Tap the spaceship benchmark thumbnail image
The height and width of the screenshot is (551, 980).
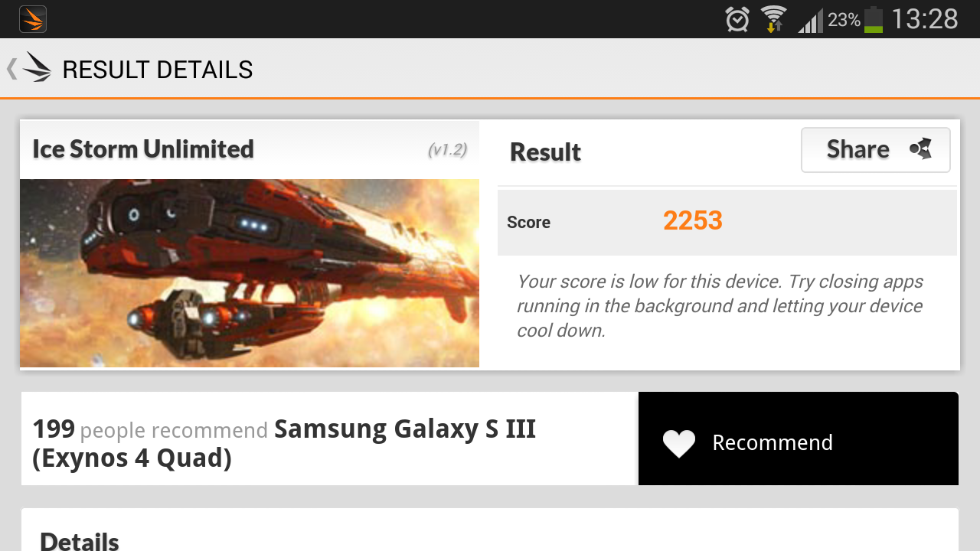click(250, 273)
